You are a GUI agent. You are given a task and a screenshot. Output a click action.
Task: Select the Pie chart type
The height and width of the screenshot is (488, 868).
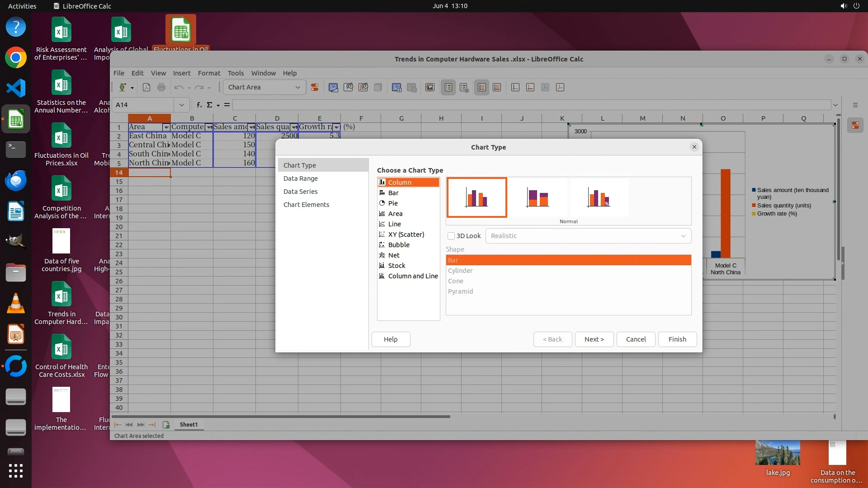tap(393, 203)
